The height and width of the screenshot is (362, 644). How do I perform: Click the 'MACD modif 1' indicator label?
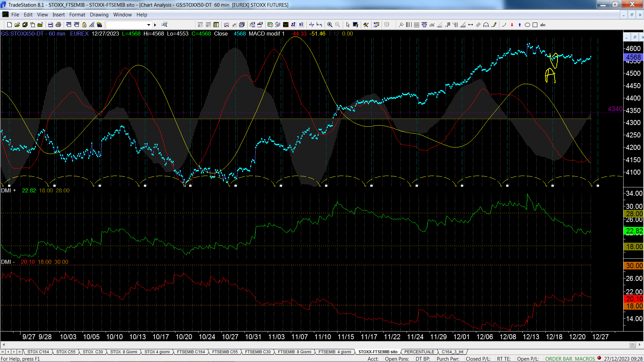coord(266,34)
